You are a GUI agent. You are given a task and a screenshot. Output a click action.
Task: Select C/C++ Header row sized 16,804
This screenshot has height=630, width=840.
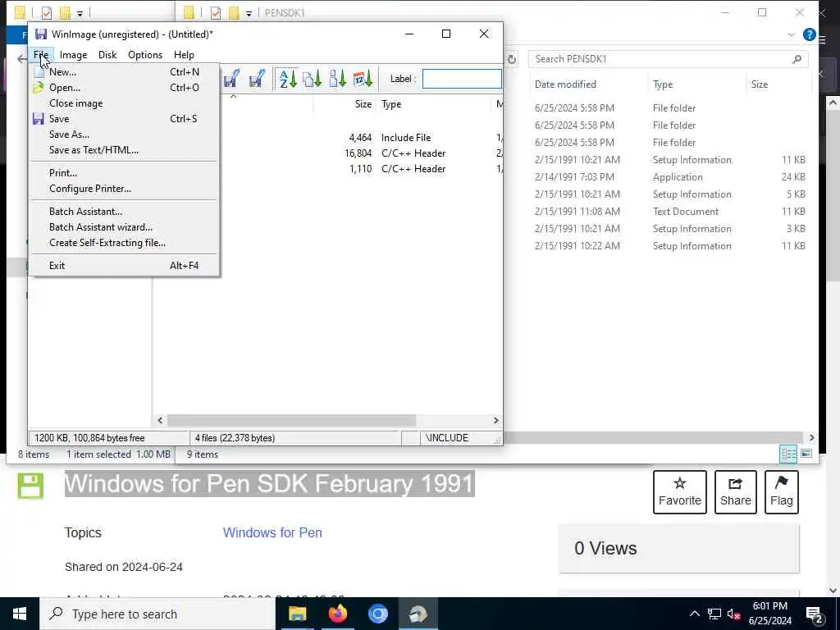click(328, 153)
